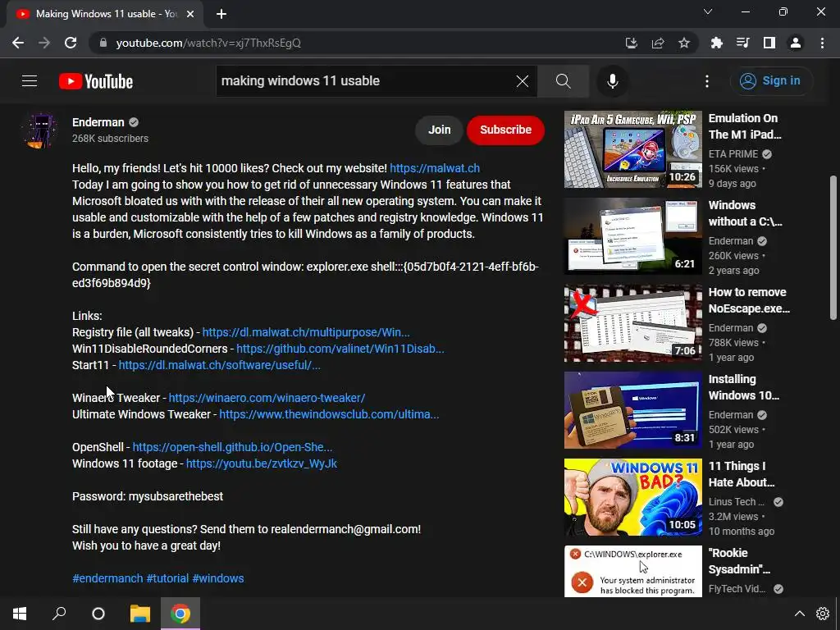Show hidden system tray icons

(x=799, y=614)
